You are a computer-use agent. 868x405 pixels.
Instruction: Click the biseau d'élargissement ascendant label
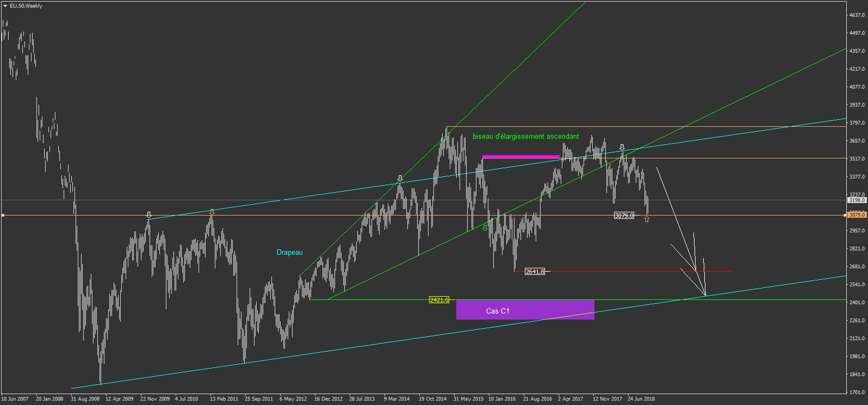(525, 137)
